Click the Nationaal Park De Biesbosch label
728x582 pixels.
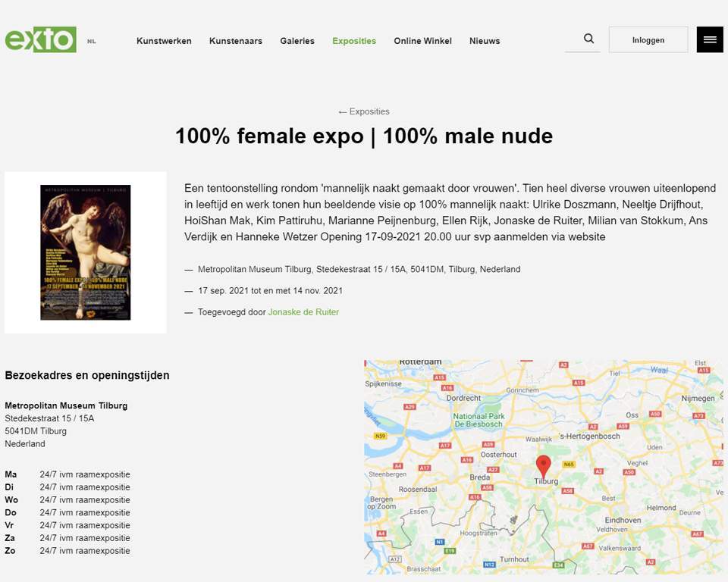coord(478,421)
